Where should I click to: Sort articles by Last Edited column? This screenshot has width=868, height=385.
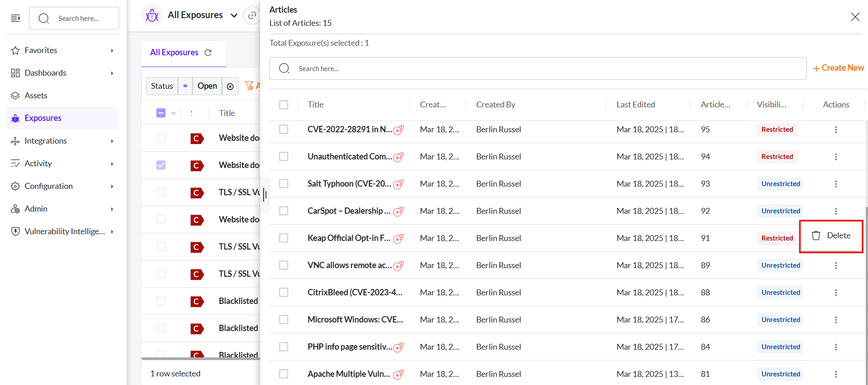point(636,105)
